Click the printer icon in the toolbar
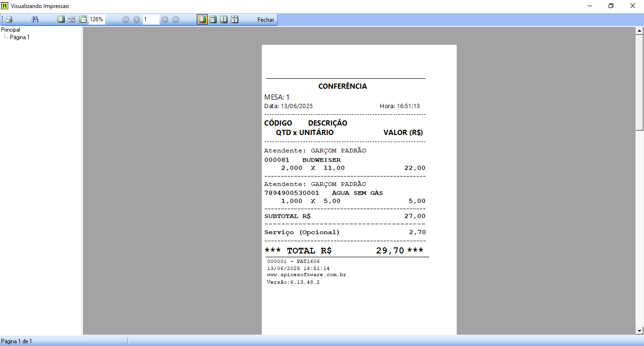 pyautogui.click(x=8, y=19)
